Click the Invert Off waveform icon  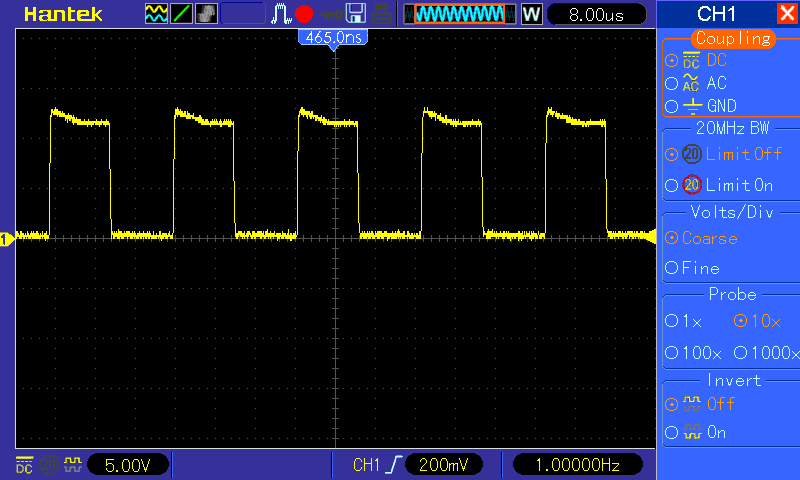click(692, 404)
